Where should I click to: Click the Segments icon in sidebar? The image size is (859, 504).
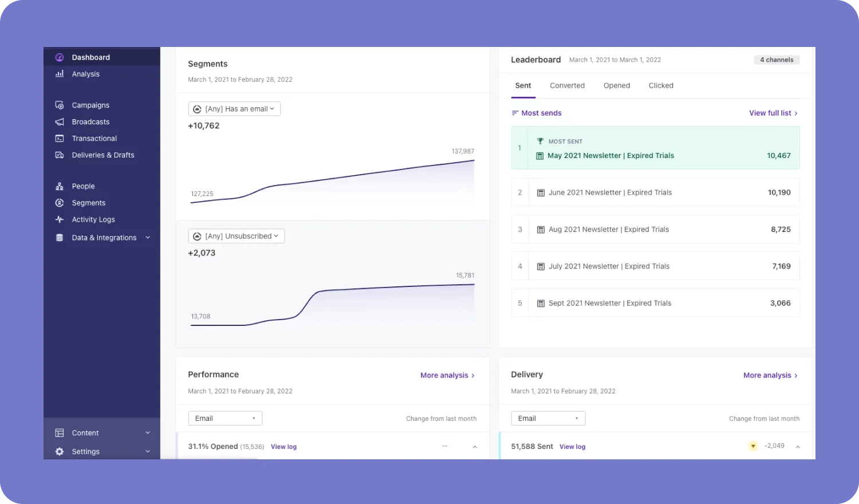[60, 203]
